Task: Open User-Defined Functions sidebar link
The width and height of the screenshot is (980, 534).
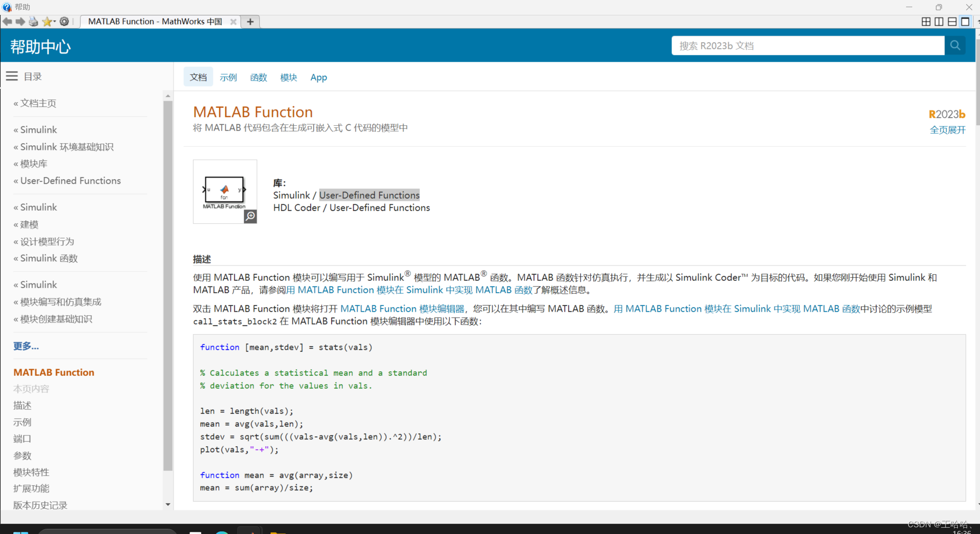Action: [70, 181]
